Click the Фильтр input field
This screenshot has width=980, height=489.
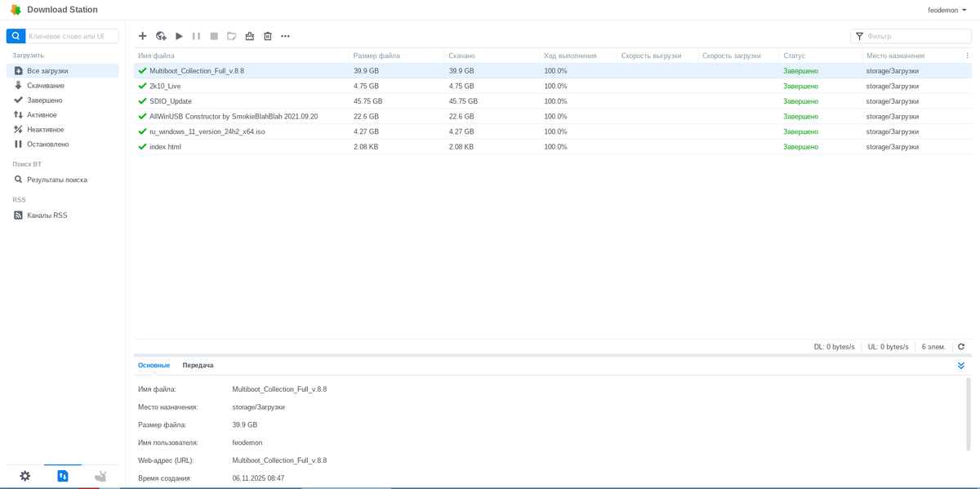click(916, 36)
